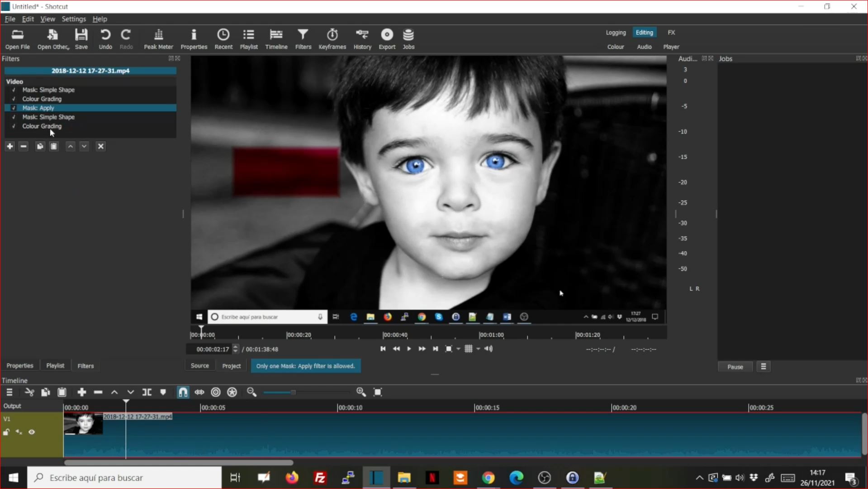Open the Settings menu
The image size is (868, 489).
click(74, 19)
